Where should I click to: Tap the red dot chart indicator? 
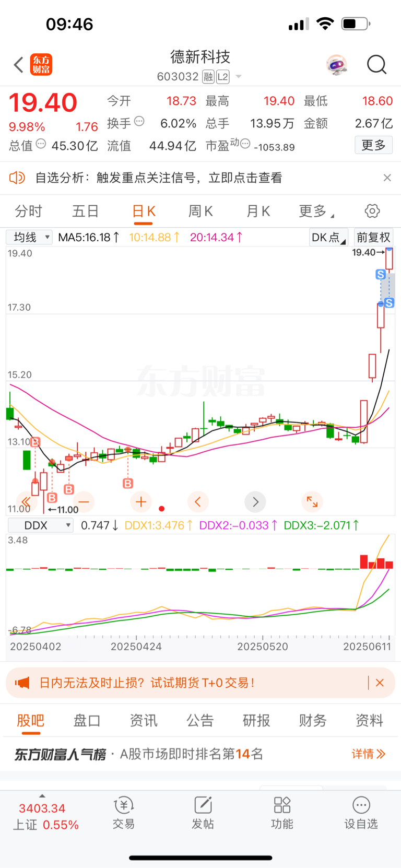tap(162, 508)
